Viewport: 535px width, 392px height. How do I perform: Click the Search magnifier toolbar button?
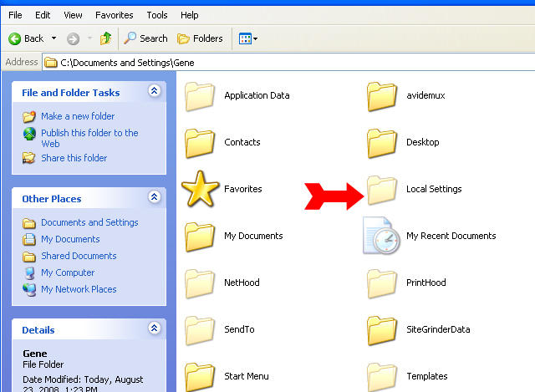[x=145, y=38]
